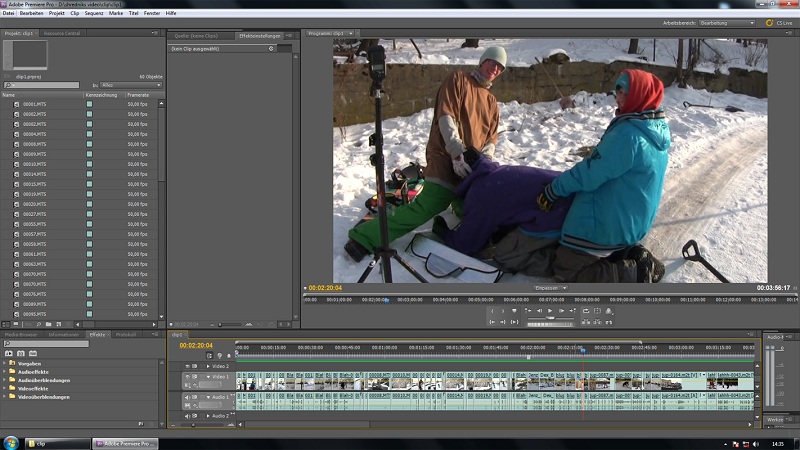Select 00001.MTS file icon in project
This screenshot has width=800, height=450.
(x=17, y=104)
